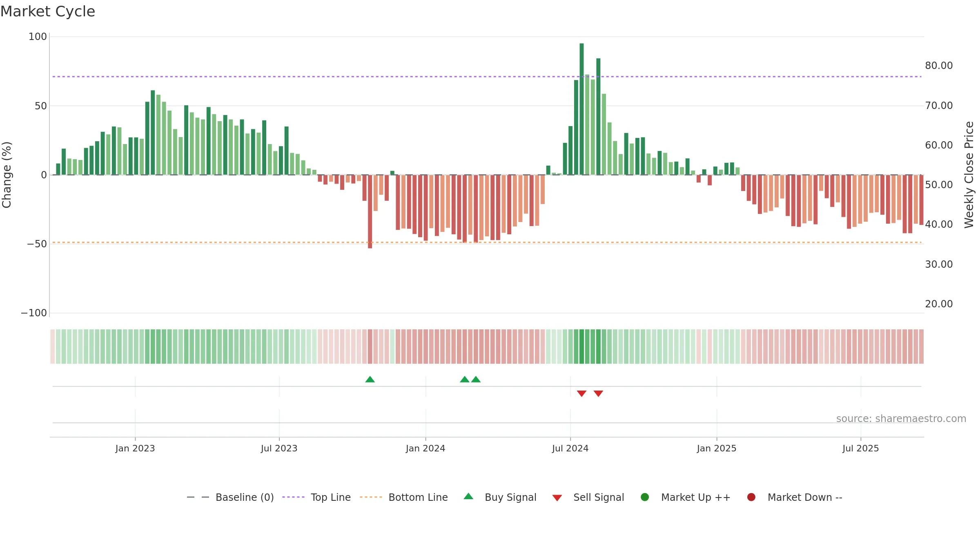Click the Jan 2024 axis label

click(425, 449)
